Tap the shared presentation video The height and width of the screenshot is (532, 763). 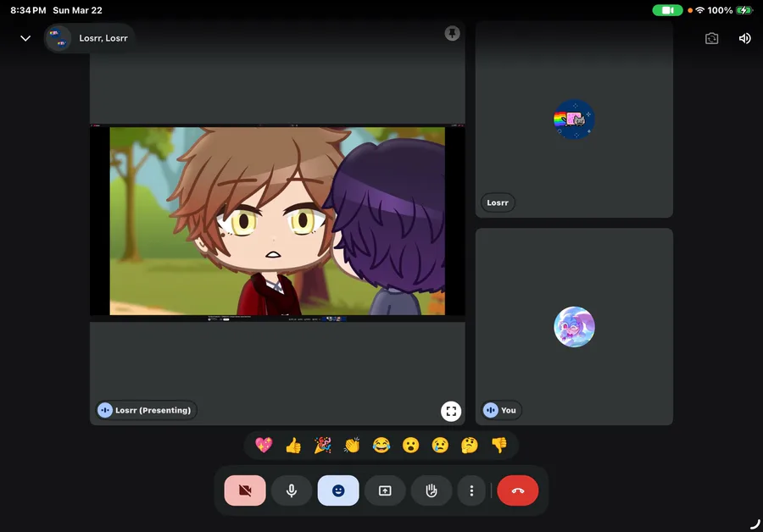tap(277, 221)
